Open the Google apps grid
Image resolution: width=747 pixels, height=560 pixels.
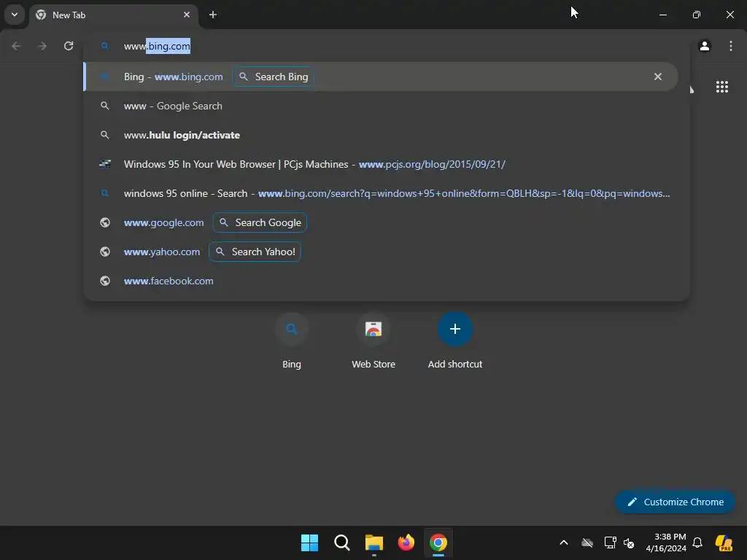point(721,87)
